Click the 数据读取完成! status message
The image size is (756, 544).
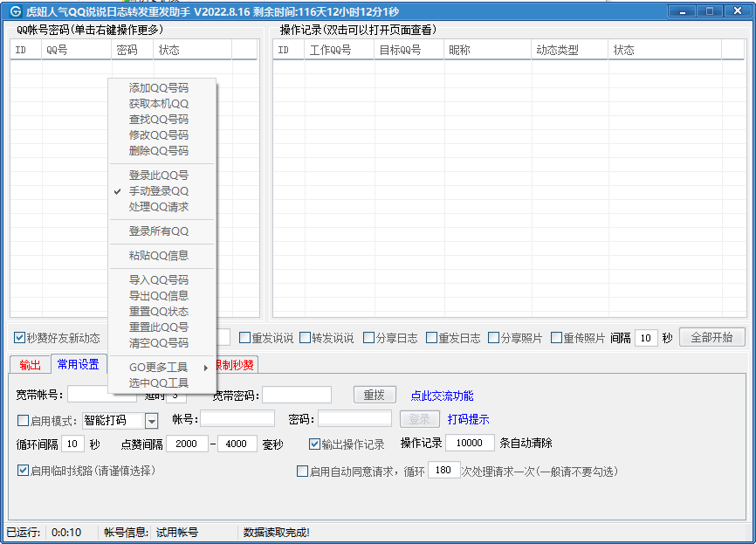point(276,533)
